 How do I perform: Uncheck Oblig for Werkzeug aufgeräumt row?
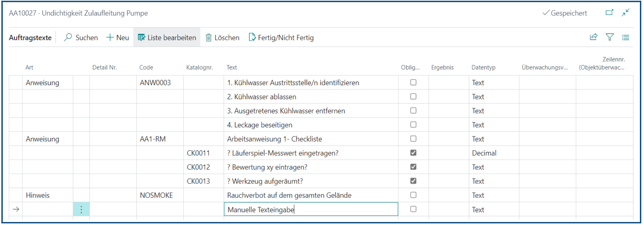(413, 181)
